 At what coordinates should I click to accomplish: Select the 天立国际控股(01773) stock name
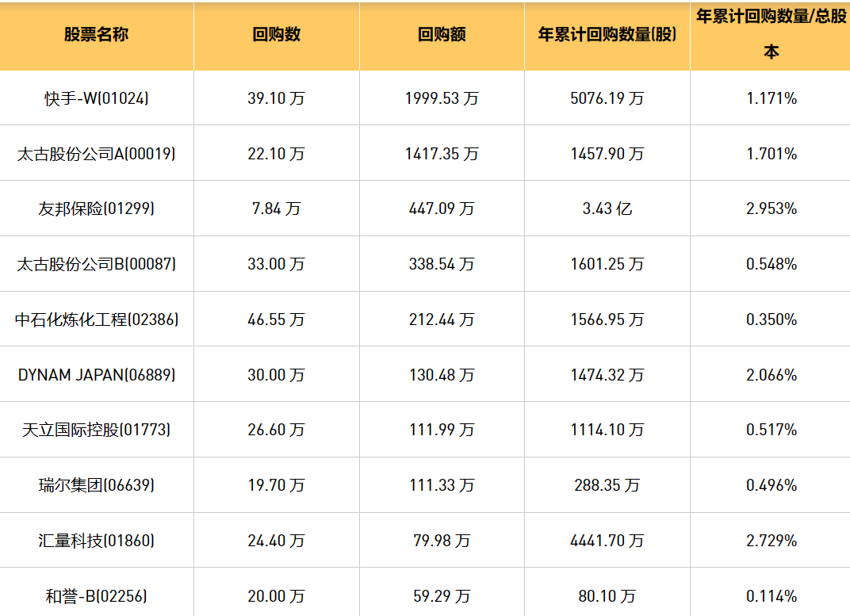pyautogui.click(x=97, y=430)
